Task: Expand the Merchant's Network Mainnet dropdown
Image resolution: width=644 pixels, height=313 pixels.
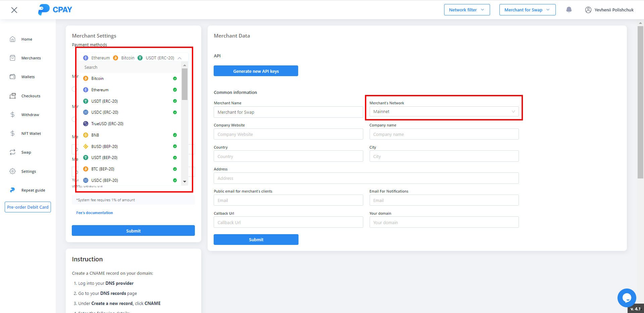Action: coord(444,112)
